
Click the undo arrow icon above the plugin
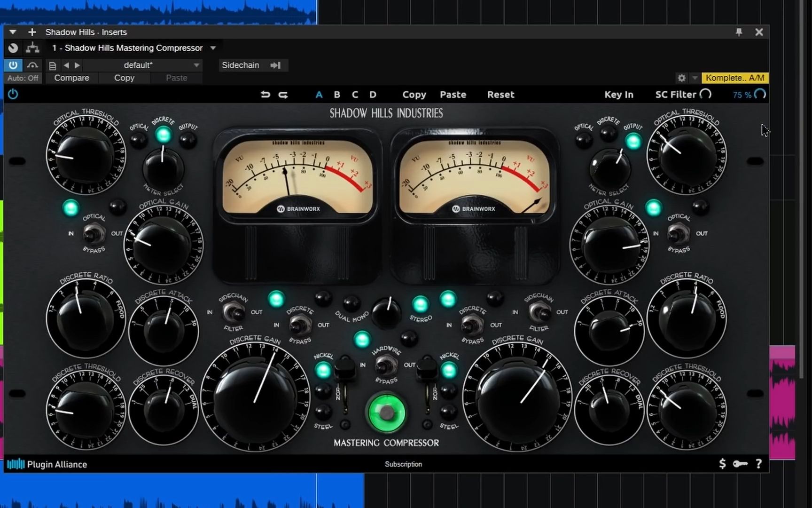click(265, 95)
